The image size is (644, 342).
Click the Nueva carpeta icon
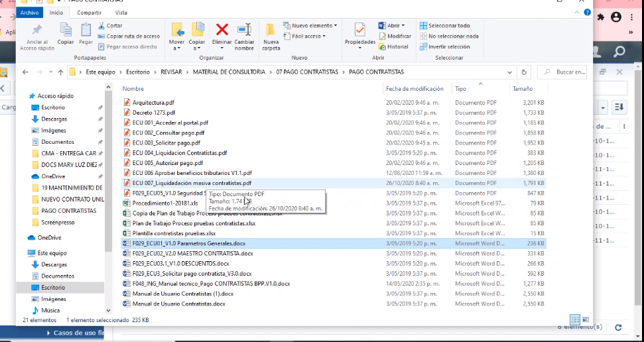[x=271, y=31]
